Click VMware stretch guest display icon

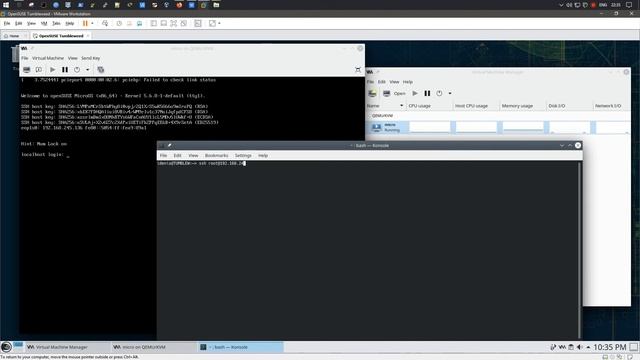pyautogui.click(x=212, y=23)
